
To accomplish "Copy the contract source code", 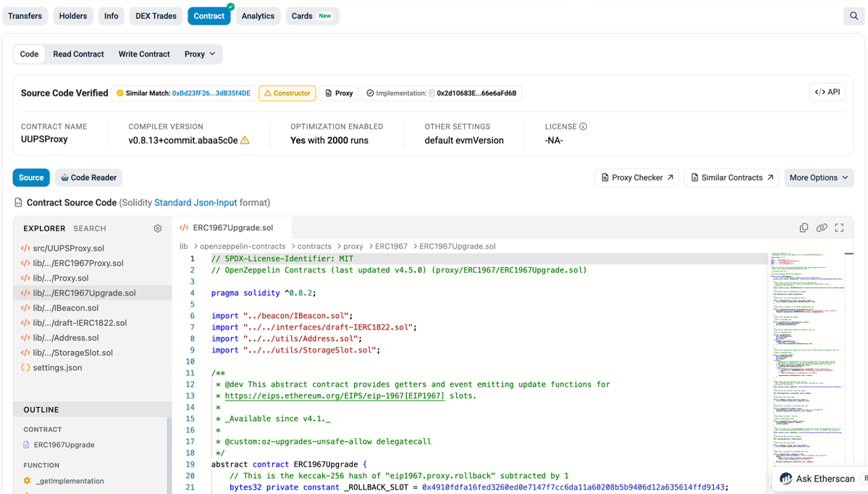I will tap(804, 227).
